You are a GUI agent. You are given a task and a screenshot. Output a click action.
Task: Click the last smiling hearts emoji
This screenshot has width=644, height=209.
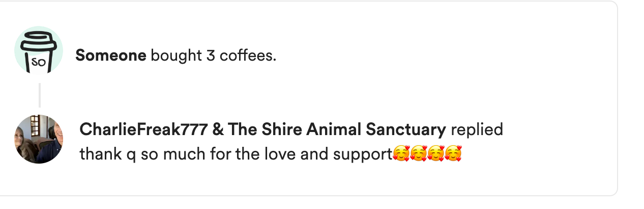(x=453, y=153)
